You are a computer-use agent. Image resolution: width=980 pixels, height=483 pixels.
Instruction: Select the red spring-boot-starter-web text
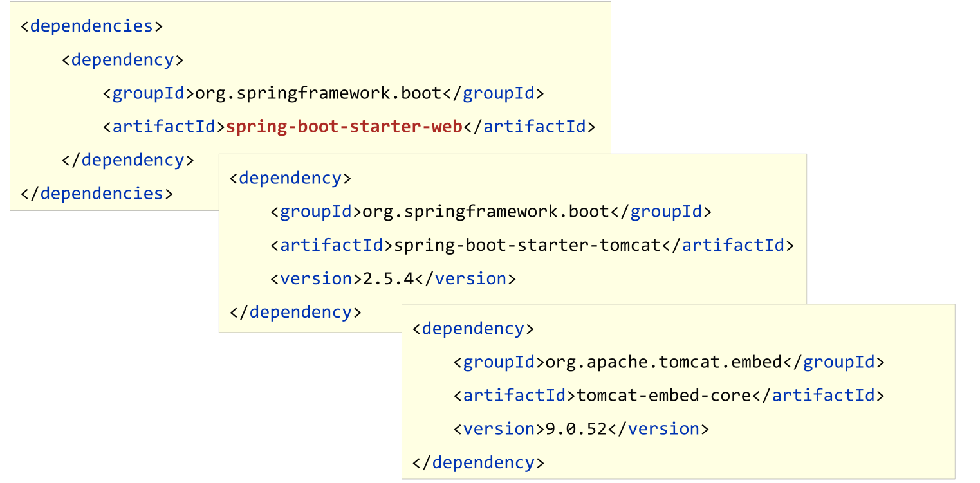[344, 127]
